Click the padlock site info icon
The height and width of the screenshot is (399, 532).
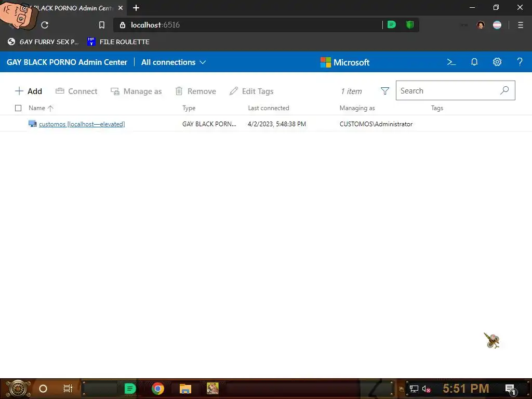coord(123,25)
